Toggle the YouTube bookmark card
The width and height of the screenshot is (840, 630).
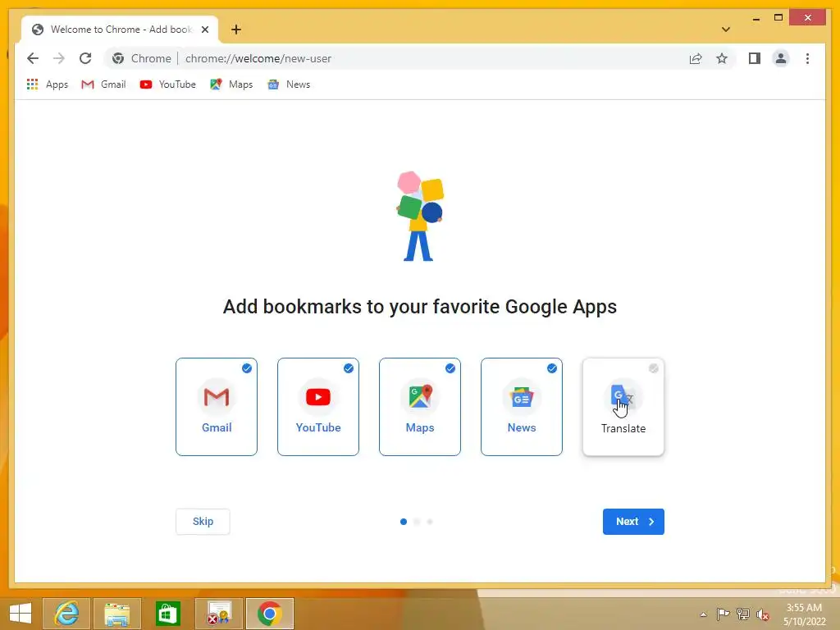tap(318, 407)
